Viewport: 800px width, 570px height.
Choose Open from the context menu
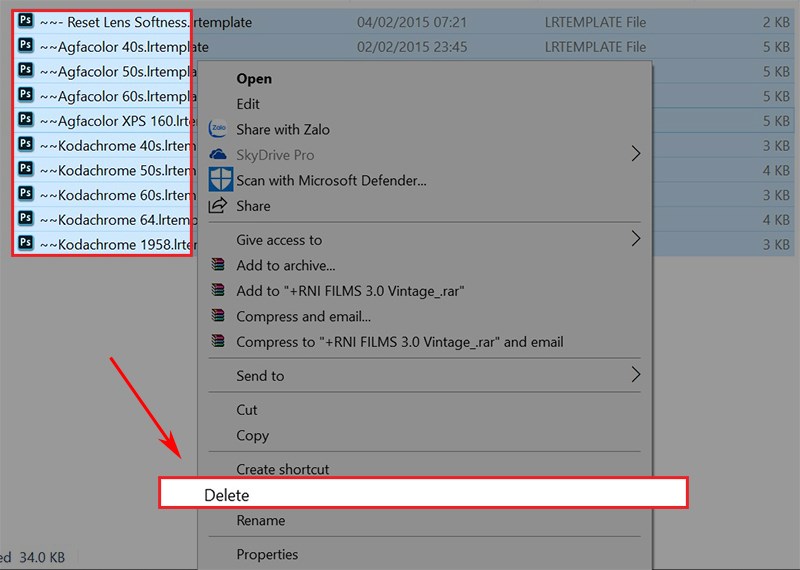[x=254, y=79]
